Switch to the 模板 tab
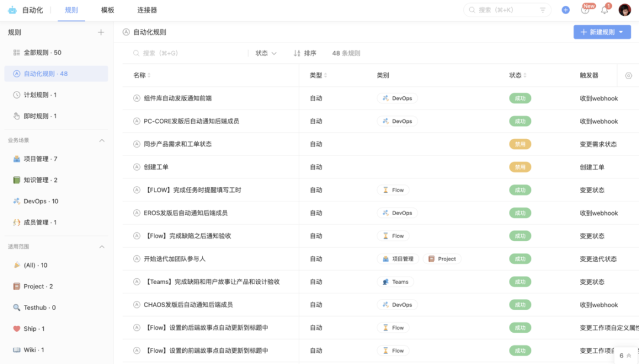 pyautogui.click(x=108, y=10)
